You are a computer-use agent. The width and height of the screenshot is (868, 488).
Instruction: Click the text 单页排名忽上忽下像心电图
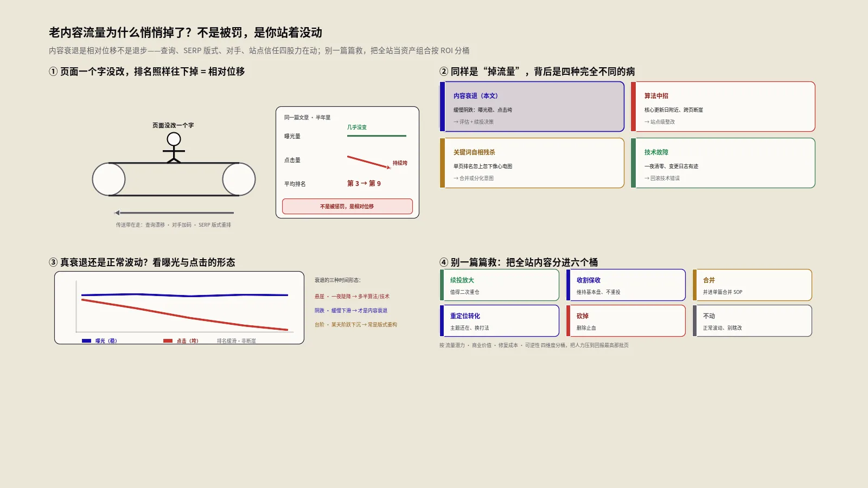click(x=483, y=166)
